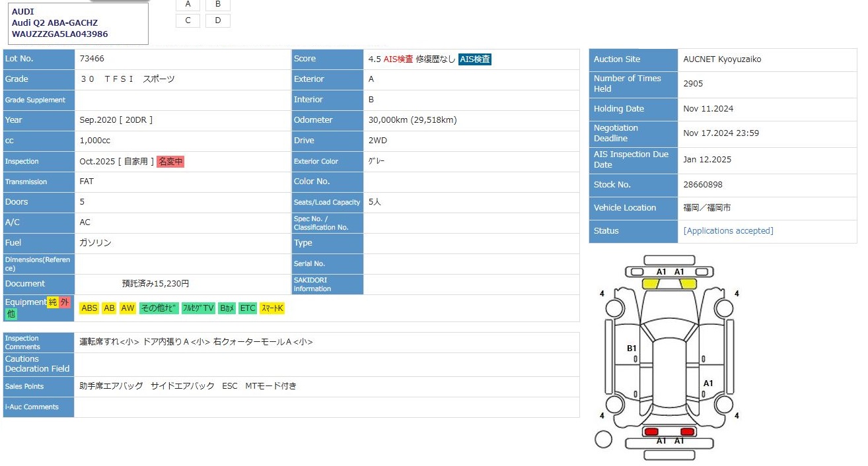Click the ETC equipment badge
Image resolution: width=868 pixels, height=466 pixels.
pos(247,308)
